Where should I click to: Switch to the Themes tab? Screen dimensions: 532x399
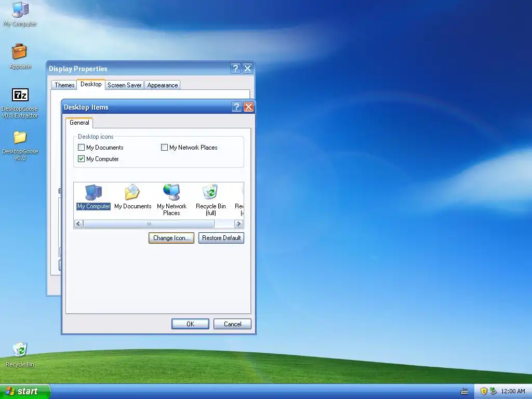click(x=64, y=85)
